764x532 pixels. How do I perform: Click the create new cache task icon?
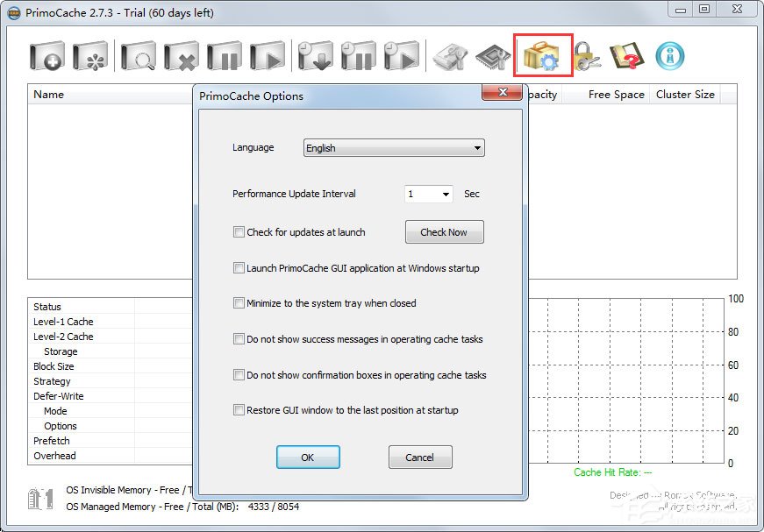(x=46, y=56)
